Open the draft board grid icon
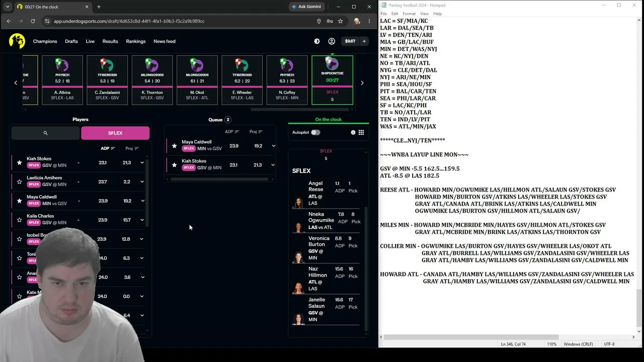The width and height of the screenshot is (644, 362). (361, 132)
